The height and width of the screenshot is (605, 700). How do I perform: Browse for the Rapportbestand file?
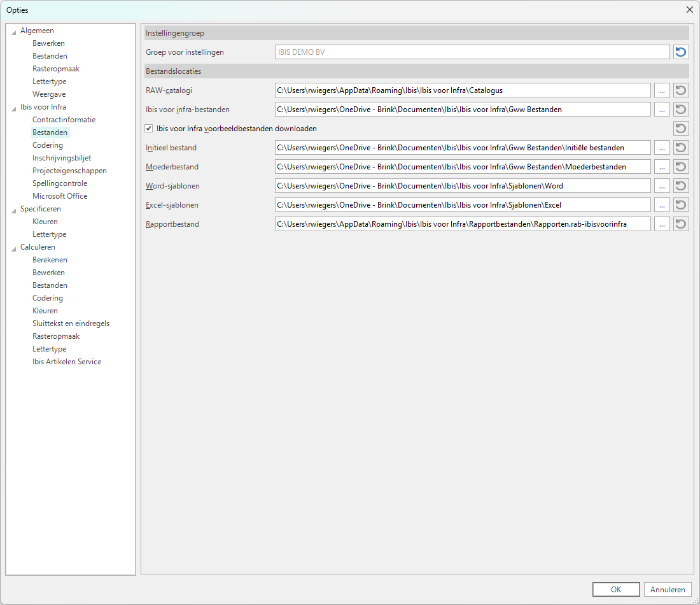click(x=662, y=224)
